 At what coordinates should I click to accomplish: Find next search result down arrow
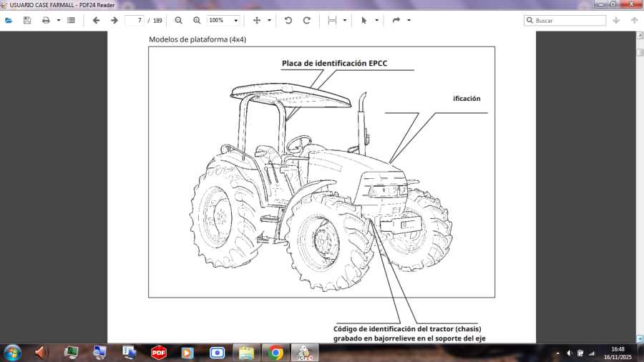point(615,21)
